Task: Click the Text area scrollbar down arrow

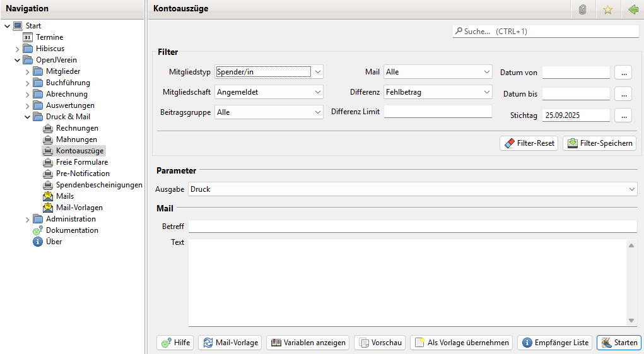Action: point(631,321)
